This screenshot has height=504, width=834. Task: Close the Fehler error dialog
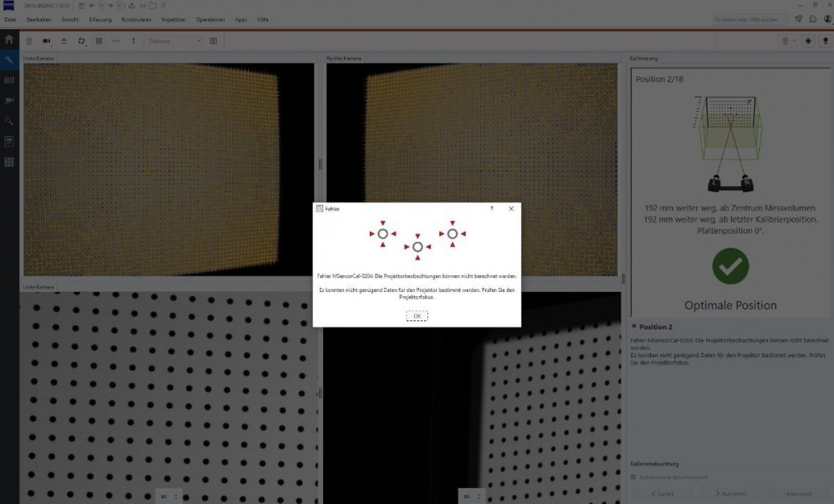click(x=511, y=209)
